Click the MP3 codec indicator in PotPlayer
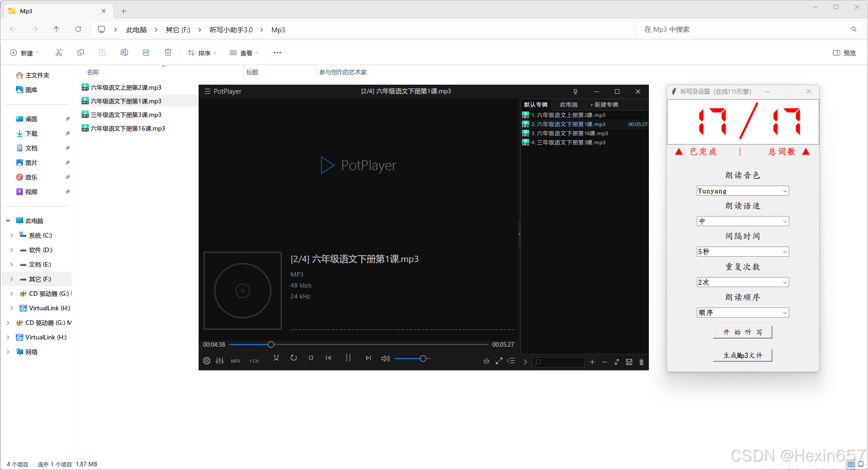 [235, 361]
